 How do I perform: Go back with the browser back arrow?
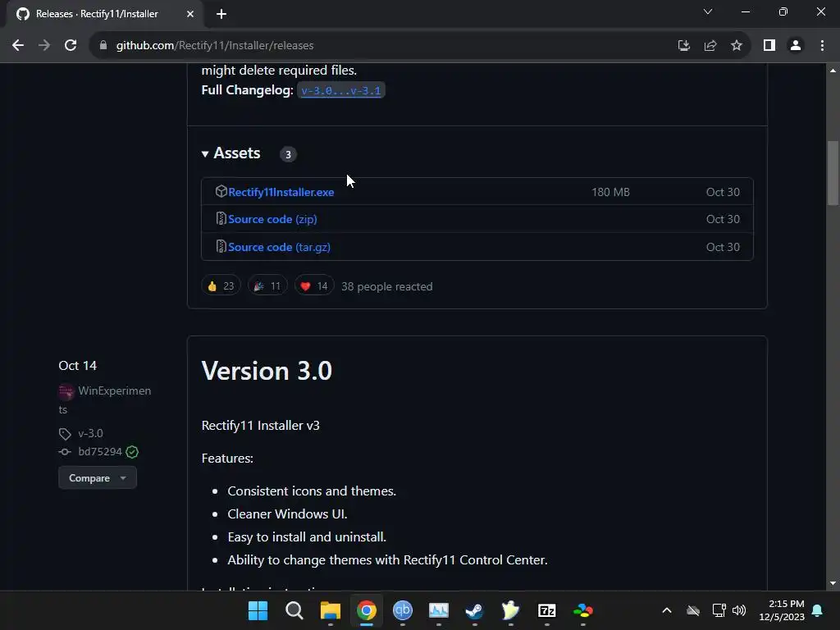point(18,46)
